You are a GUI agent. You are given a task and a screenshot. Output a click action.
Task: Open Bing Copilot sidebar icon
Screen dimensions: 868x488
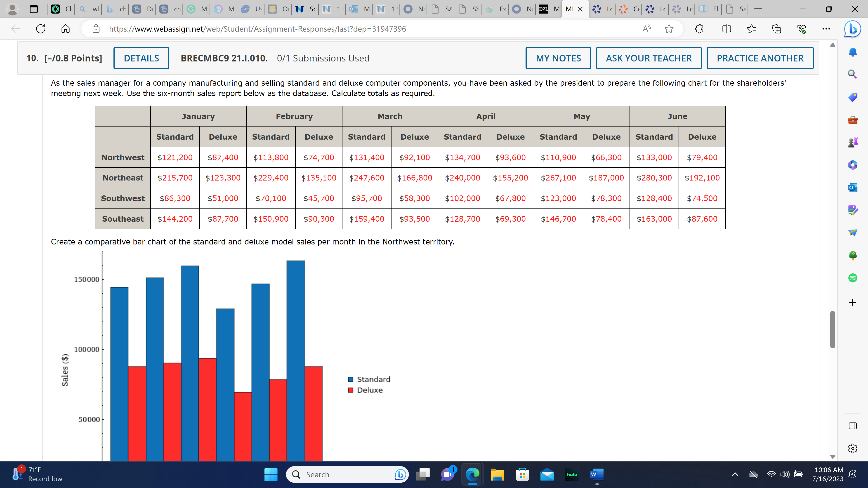(x=852, y=29)
